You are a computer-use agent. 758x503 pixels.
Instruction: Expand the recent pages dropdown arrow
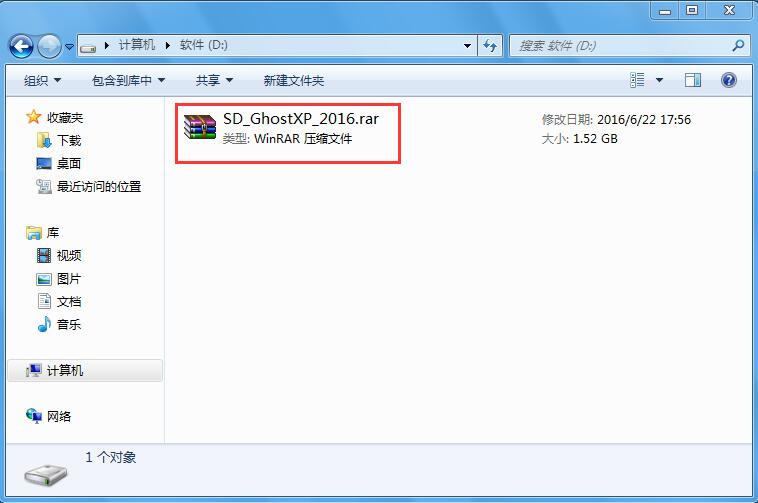pos(70,47)
